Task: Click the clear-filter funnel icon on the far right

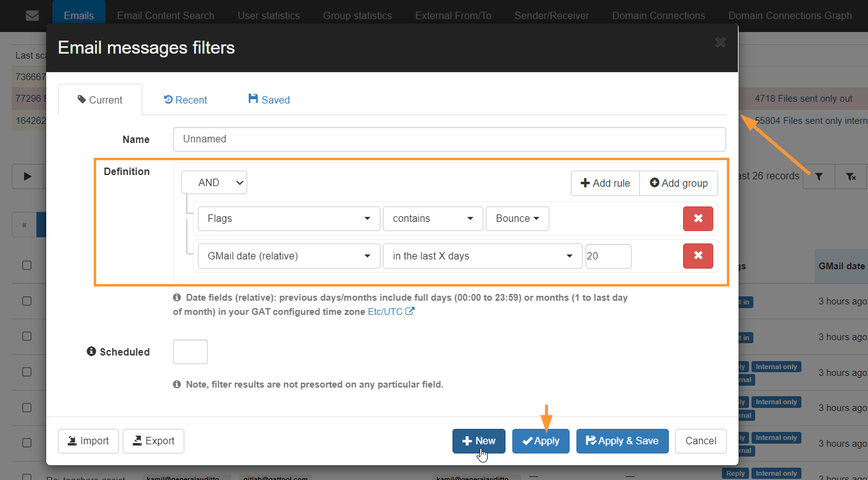Action: tap(851, 176)
